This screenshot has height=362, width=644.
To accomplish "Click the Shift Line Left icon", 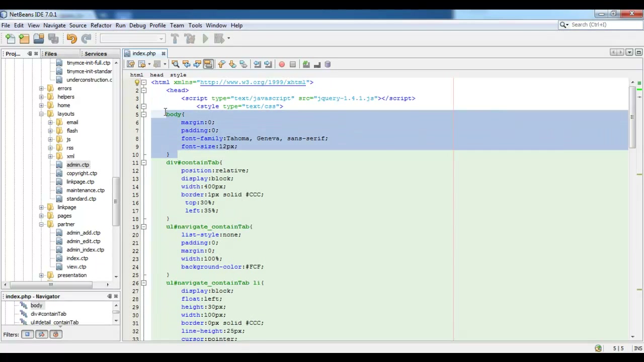I will click(x=257, y=64).
